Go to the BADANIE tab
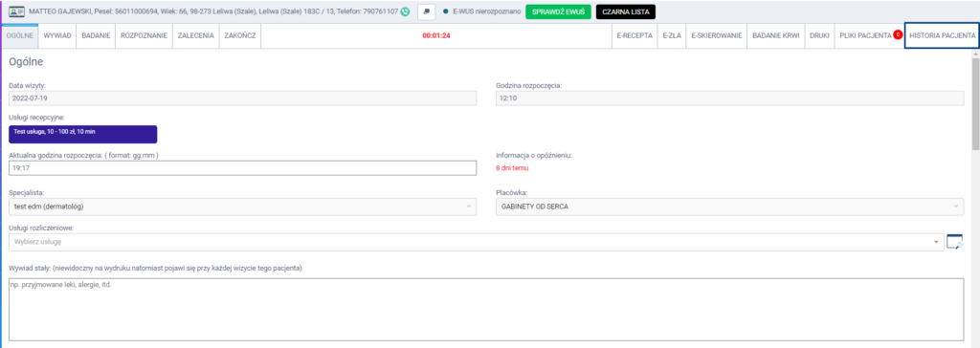Image resolution: width=980 pixels, height=348 pixels. point(96,36)
